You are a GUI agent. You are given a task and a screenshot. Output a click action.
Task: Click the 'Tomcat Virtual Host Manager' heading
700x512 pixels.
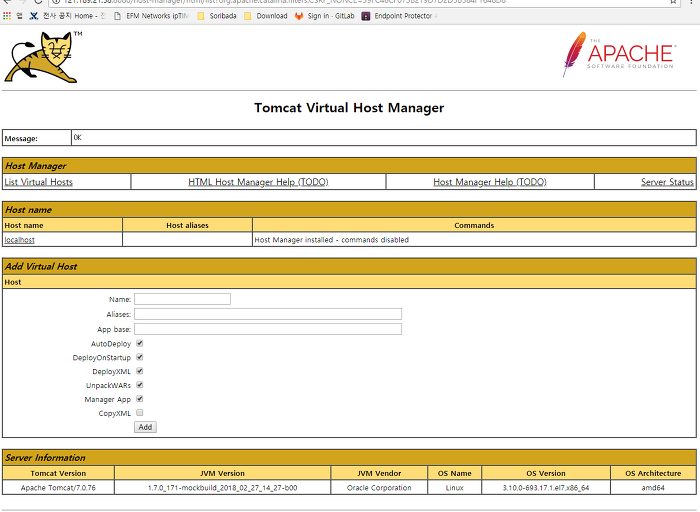[349, 108]
